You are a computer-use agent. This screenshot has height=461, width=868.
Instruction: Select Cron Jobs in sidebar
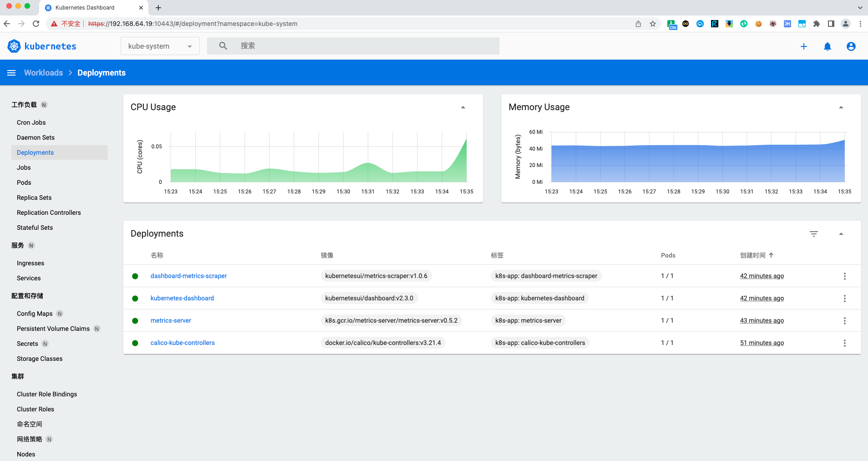pos(31,122)
